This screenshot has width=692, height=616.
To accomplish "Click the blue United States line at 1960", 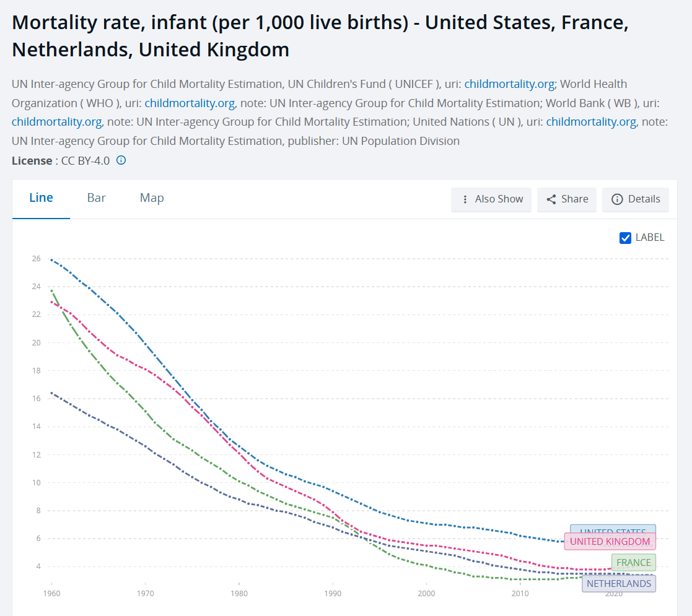I will click(x=51, y=260).
